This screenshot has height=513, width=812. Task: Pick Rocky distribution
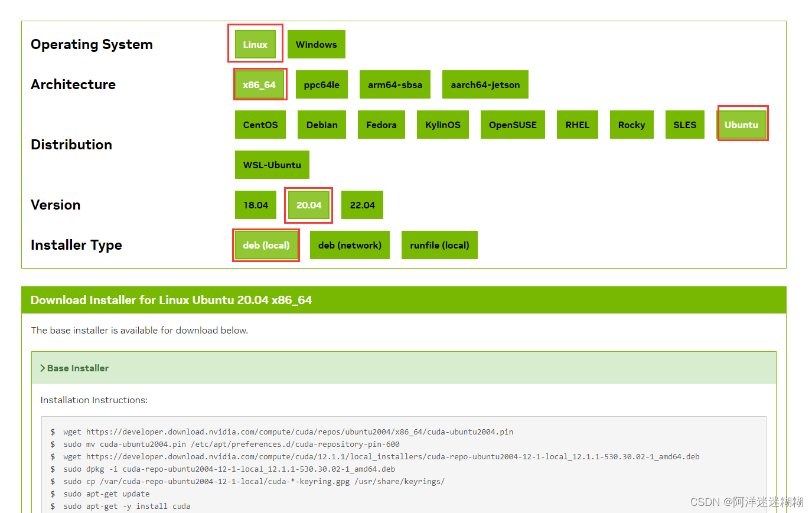pos(632,125)
